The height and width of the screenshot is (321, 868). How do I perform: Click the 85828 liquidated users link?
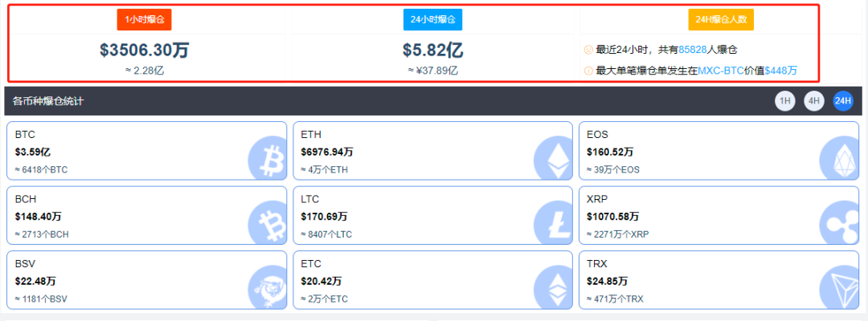pyautogui.click(x=693, y=50)
